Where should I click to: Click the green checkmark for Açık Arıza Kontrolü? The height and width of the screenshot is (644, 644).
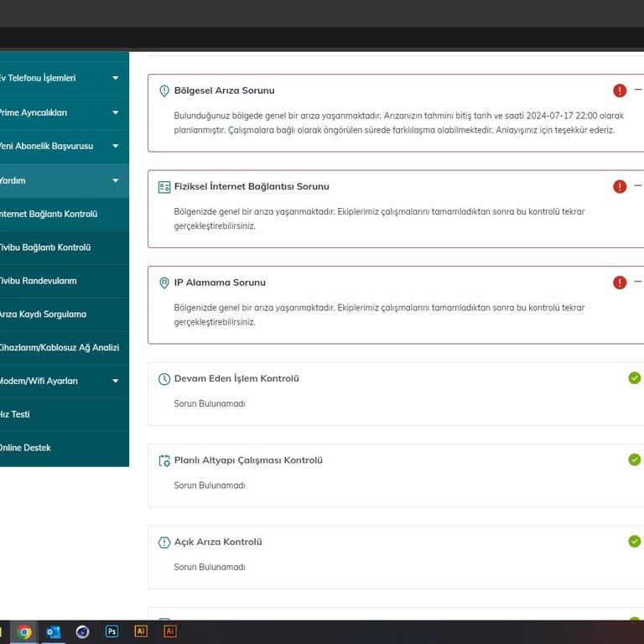click(x=634, y=542)
